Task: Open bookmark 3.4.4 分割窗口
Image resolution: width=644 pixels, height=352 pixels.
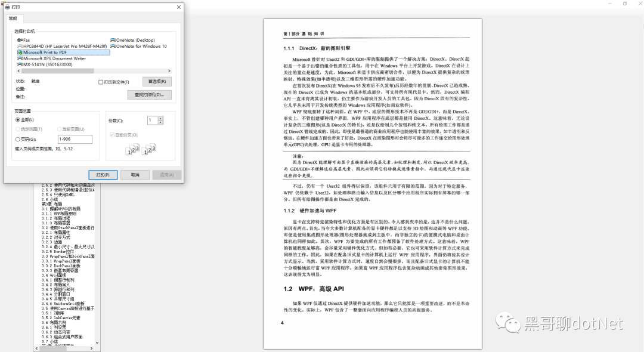Action: tap(56, 294)
